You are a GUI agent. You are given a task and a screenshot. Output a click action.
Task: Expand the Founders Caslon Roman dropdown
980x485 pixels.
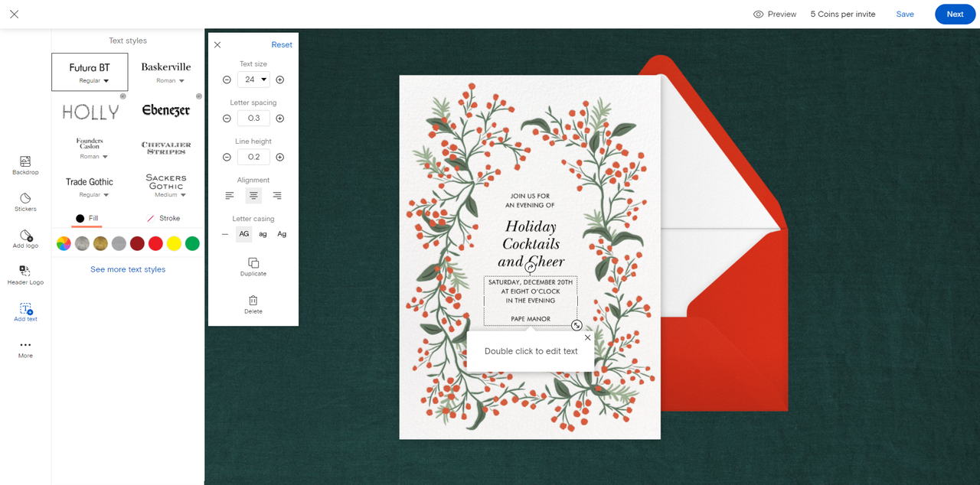[94, 157]
